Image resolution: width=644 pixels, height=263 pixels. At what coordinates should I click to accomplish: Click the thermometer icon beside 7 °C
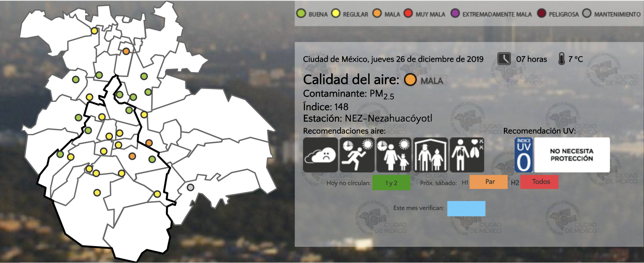click(561, 59)
